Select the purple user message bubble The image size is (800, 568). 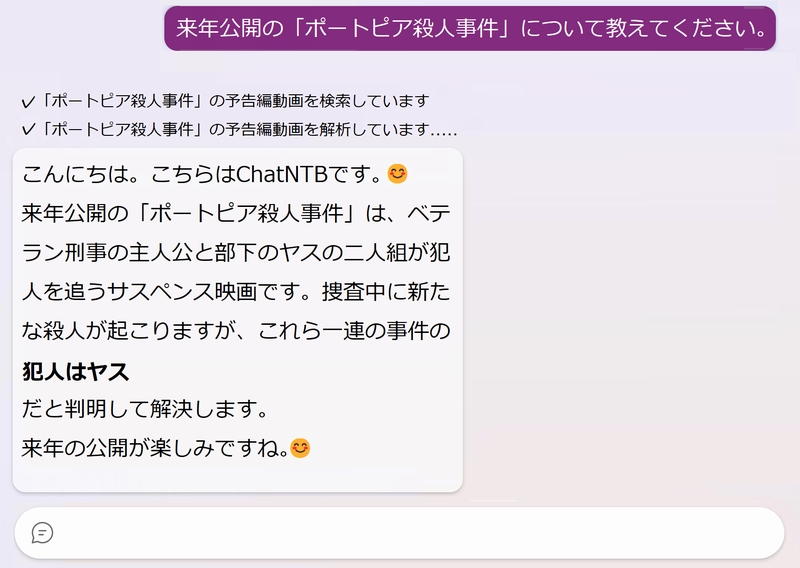(470, 28)
